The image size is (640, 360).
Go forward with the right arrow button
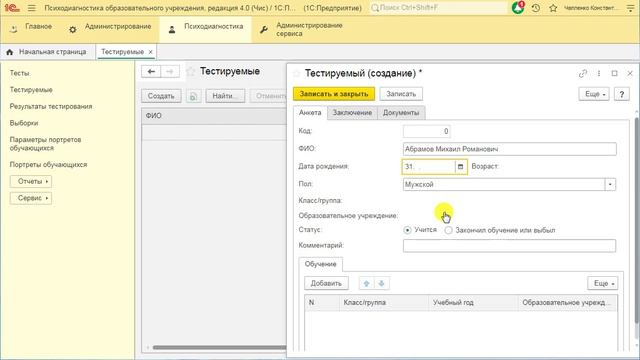click(170, 71)
